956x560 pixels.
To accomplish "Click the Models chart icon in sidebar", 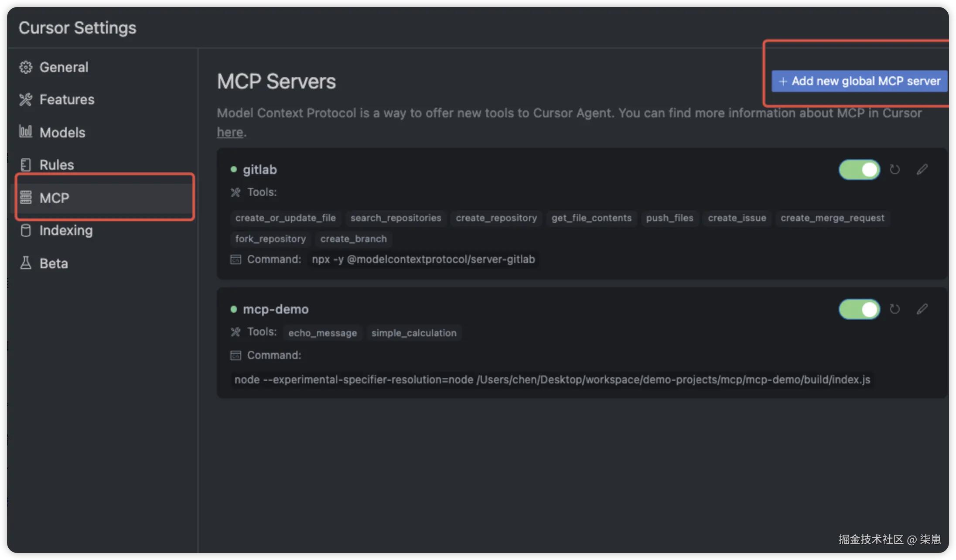I will click(26, 131).
